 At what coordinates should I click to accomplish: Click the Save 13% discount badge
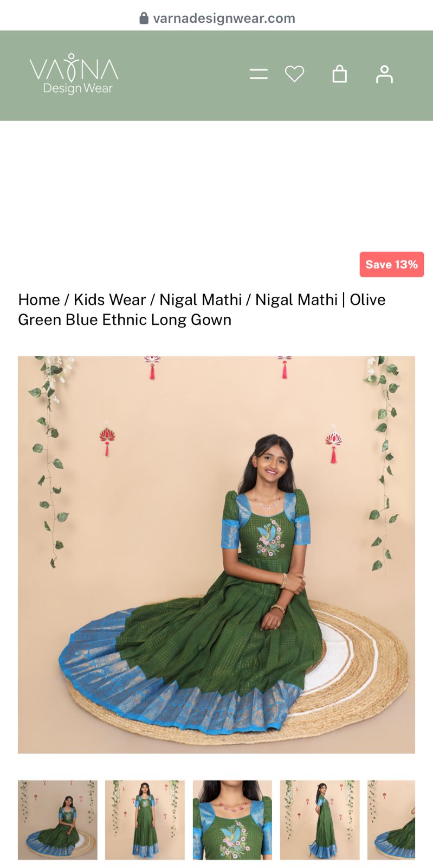pos(392,265)
